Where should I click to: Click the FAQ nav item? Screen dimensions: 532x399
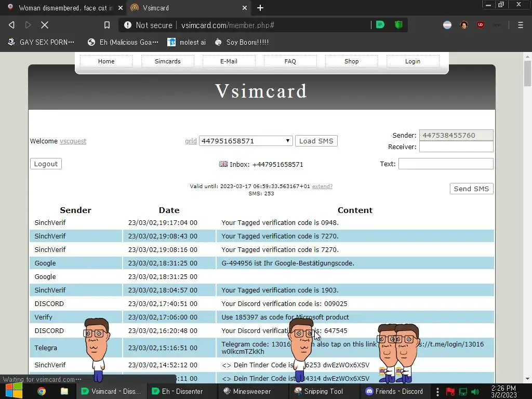[290, 61]
